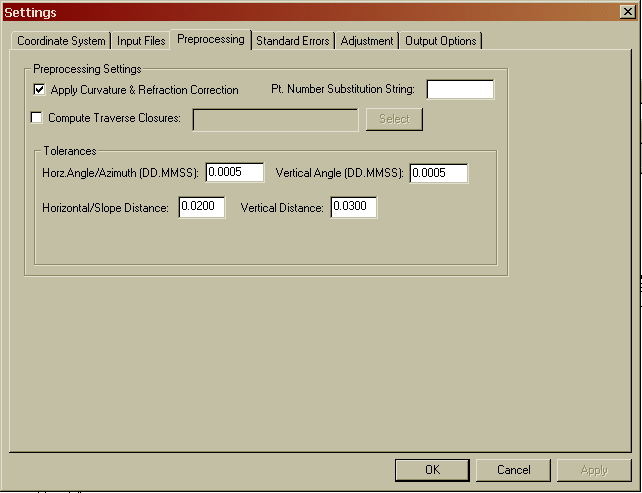Edit the Vertical Distance tolerance field

[x=354, y=207]
